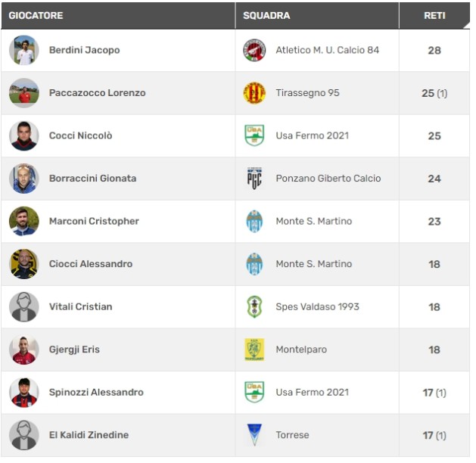Click Monte S. Martino crest in Marconi row
476x463 pixels.
254,221
